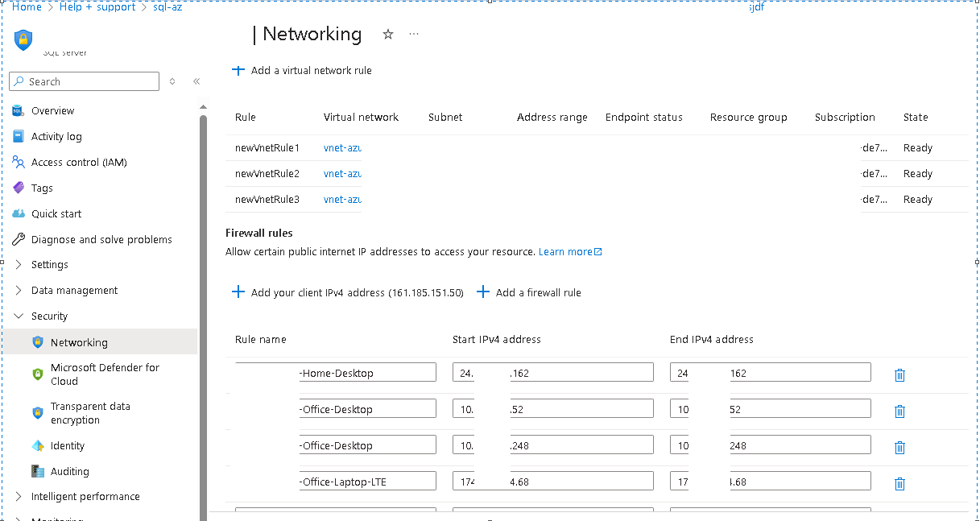Click the Access control (IAM) icon
Screen dimensions: 980x521
coord(19,162)
